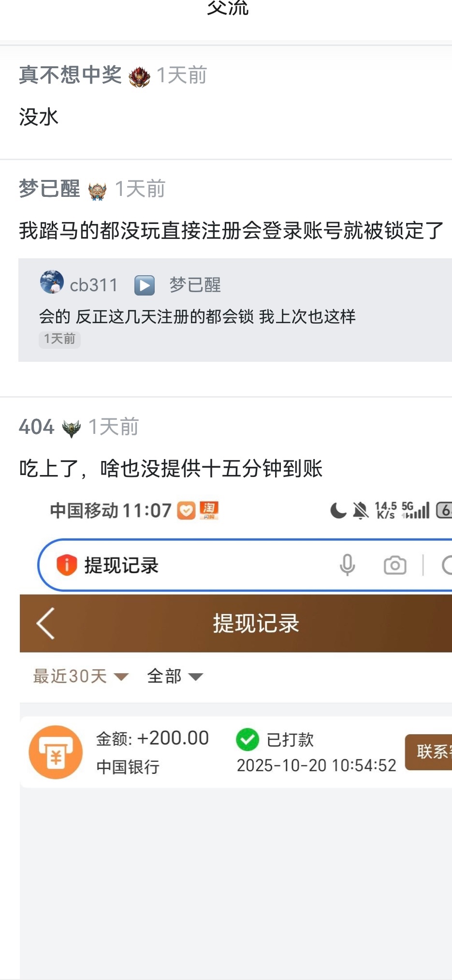Open username 梦已醒 in comment header

49,189
